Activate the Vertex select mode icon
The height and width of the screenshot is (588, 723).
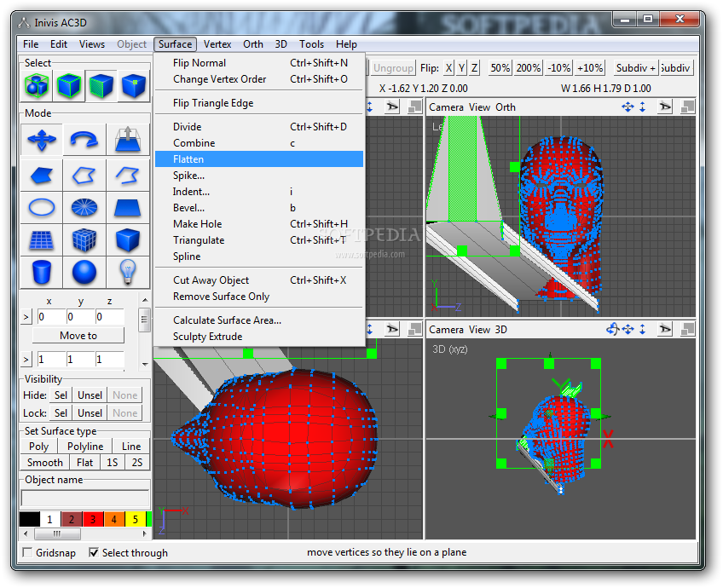[x=134, y=86]
